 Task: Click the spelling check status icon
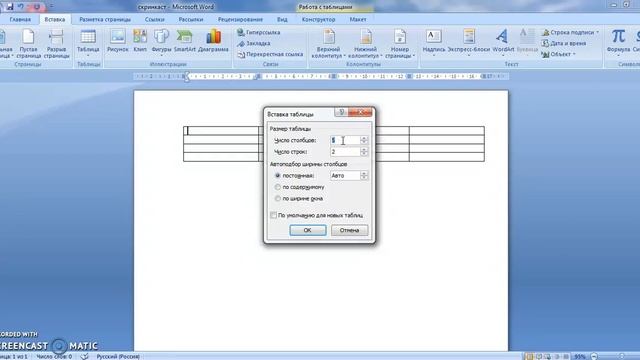pyautogui.click(x=84, y=356)
